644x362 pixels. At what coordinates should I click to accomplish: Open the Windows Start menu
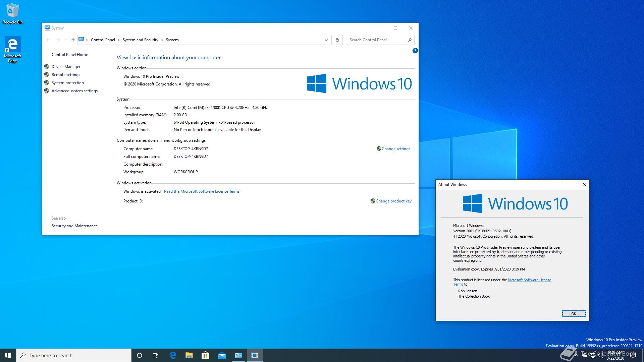coord(8,355)
